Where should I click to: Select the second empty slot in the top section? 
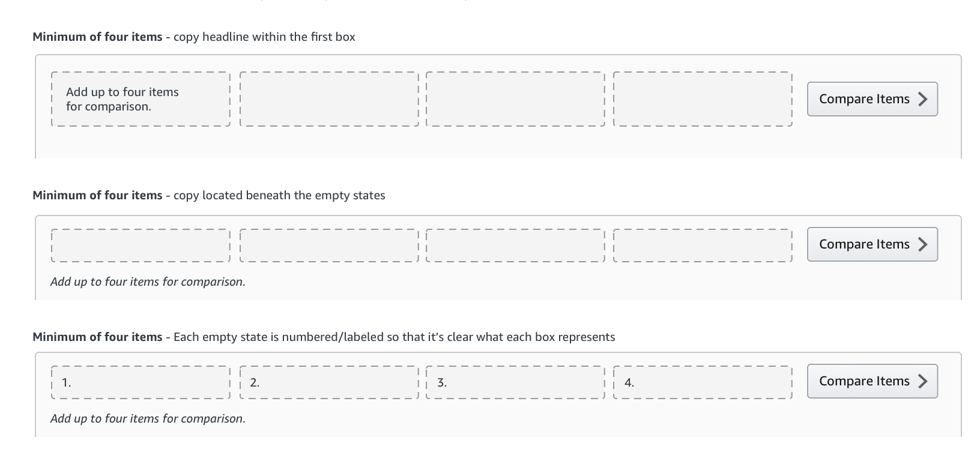pyautogui.click(x=328, y=99)
